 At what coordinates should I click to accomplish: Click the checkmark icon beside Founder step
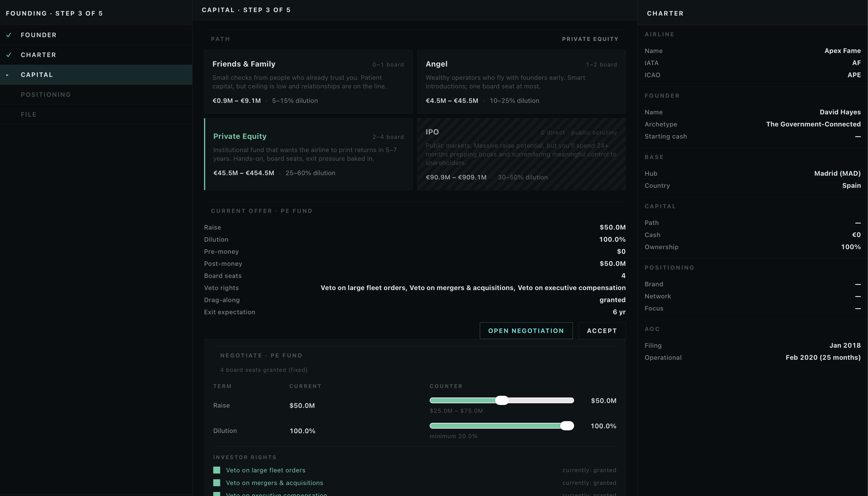point(9,35)
